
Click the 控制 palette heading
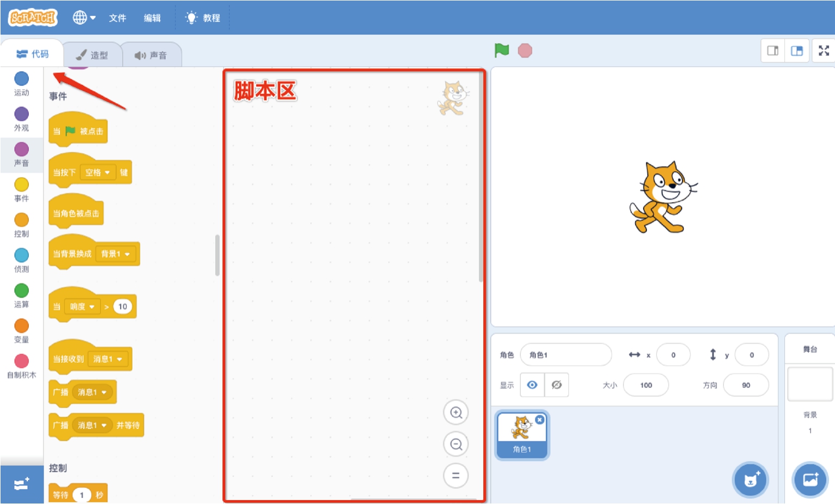tap(58, 468)
